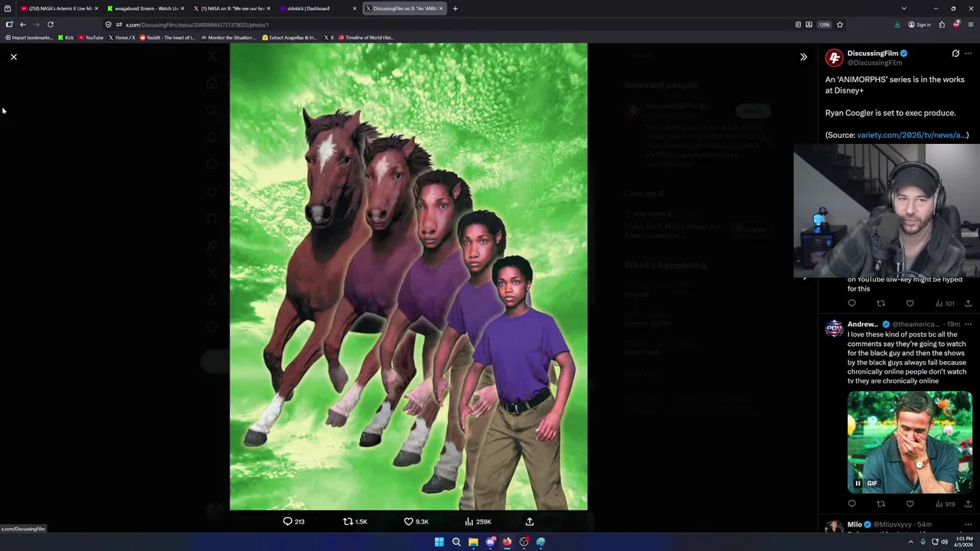Reset the 120% zoom level
The width and height of the screenshot is (980, 551).
[x=824, y=24]
